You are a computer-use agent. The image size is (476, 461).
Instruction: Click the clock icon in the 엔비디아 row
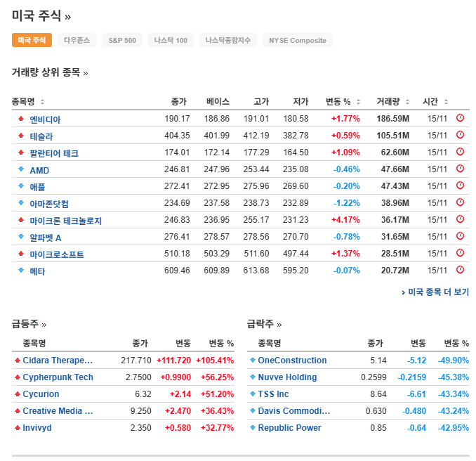pos(460,118)
